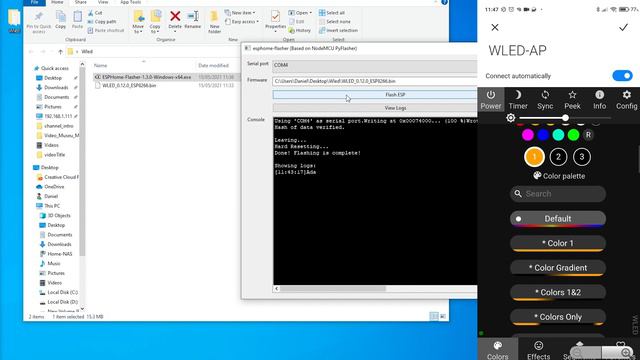Click Rename icon in Explorer ribbon
This screenshot has height=360, width=640.
pyautogui.click(x=193, y=20)
